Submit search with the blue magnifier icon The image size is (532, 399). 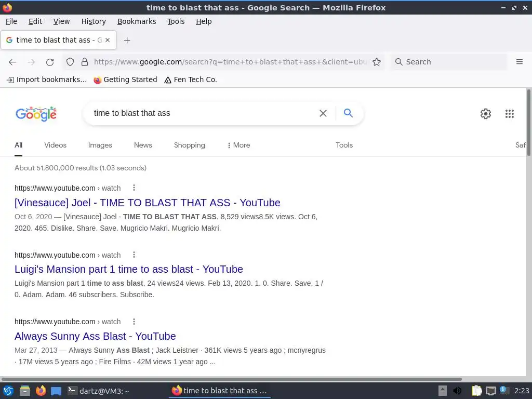(349, 113)
